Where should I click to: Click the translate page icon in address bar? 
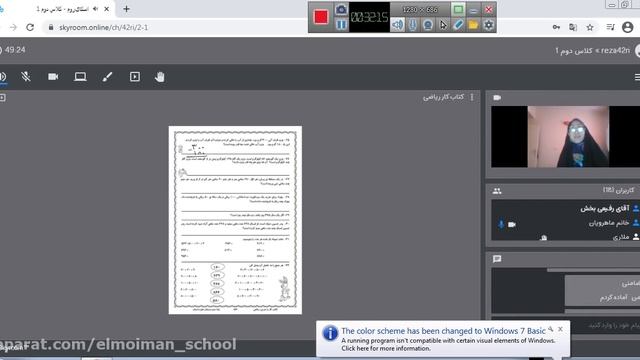coord(573,27)
